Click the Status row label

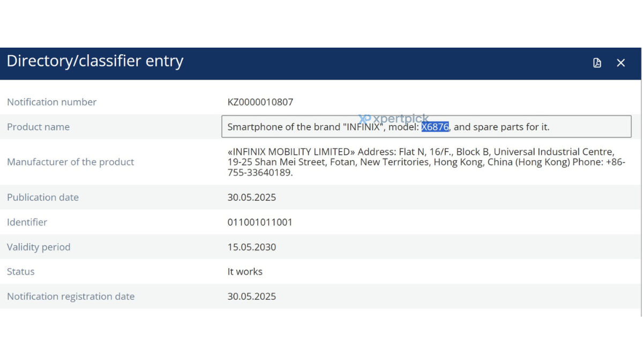tap(21, 271)
